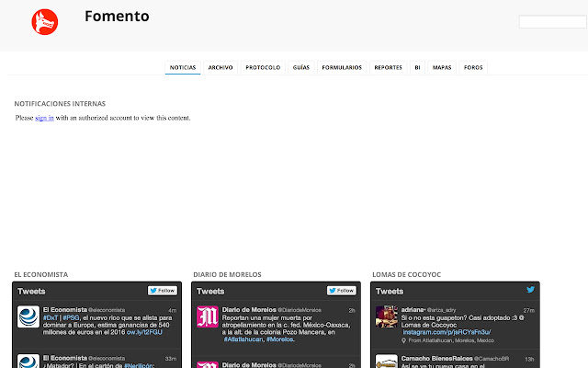588x368 pixels.
Task: Open Diario de Morelos name in first tweet
Action: pyautogui.click(x=249, y=310)
